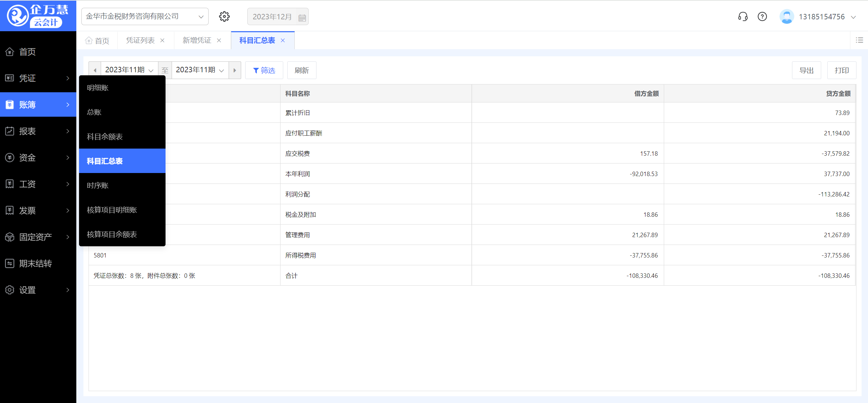Close the 新增凭证 tab
This screenshot has width=868, height=403.
(x=219, y=40)
